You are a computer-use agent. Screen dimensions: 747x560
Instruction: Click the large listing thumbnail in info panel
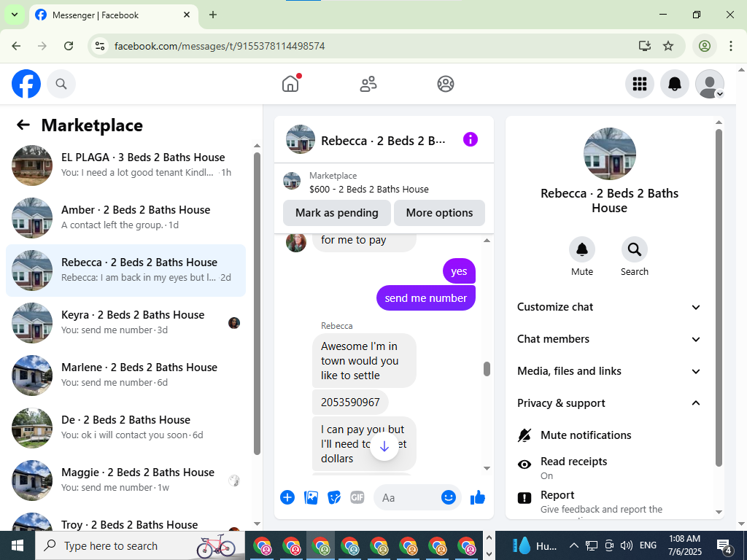point(609,154)
